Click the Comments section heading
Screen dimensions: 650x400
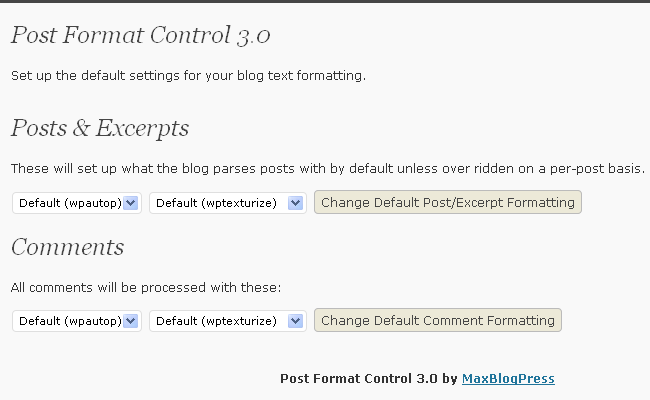click(x=67, y=247)
